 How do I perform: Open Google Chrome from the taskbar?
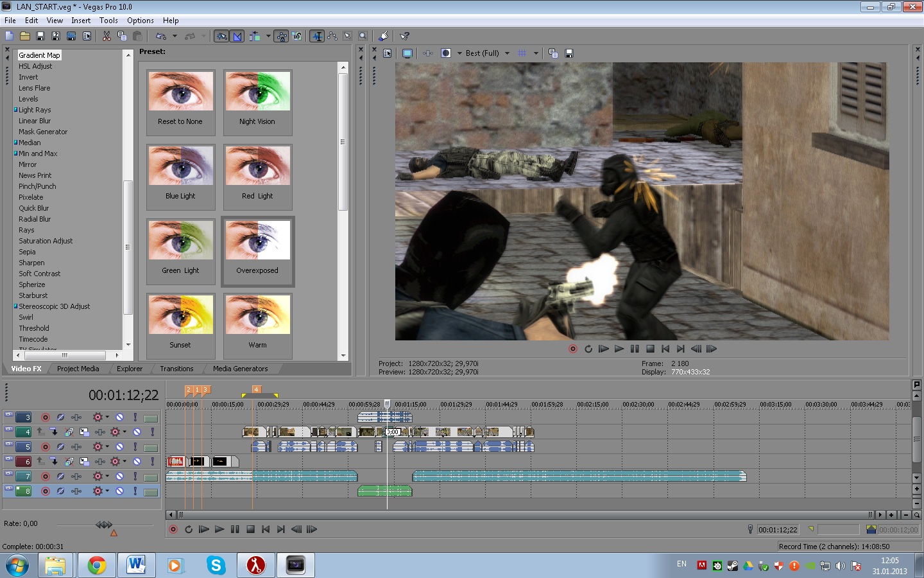(96, 565)
